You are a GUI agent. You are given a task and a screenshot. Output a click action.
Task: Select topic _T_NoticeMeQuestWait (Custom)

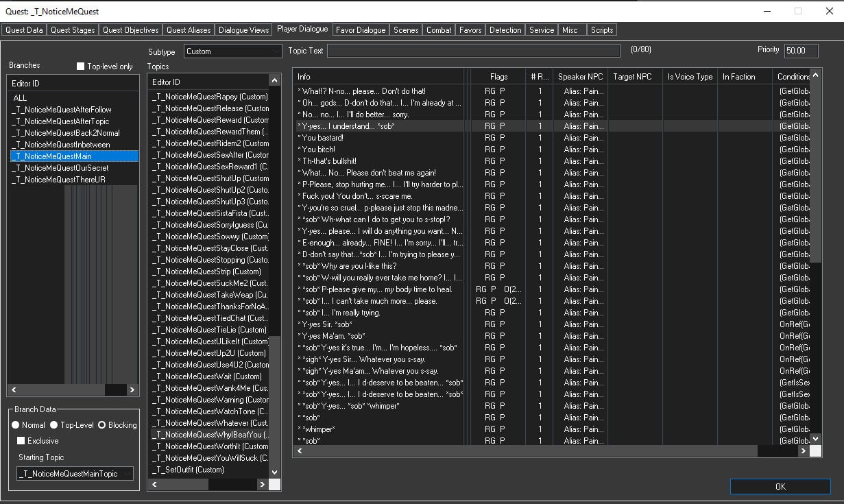point(210,376)
